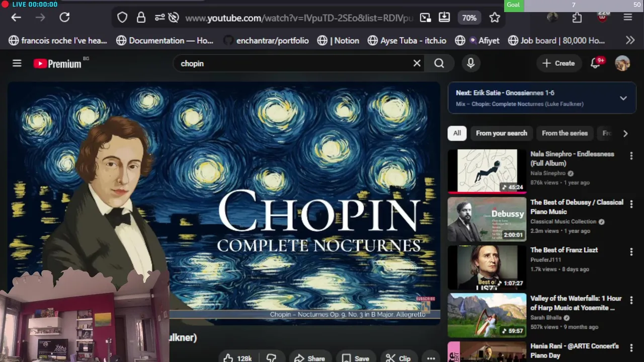Image resolution: width=644 pixels, height=362 pixels.
Task: Open 'The Best of Debussy / Classical Piano Music'
Action: (577, 207)
